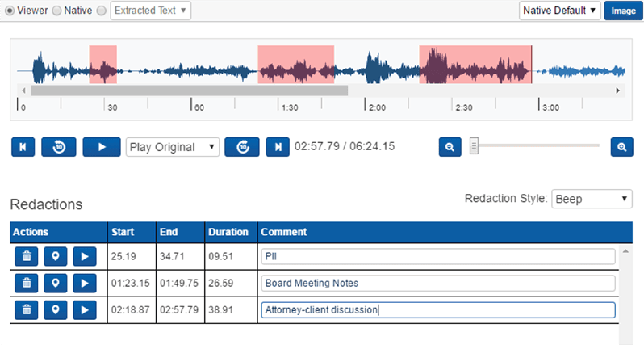644x345 pixels.
Task: Click the waveform scroll right arrow
Action: click(617, 90)
